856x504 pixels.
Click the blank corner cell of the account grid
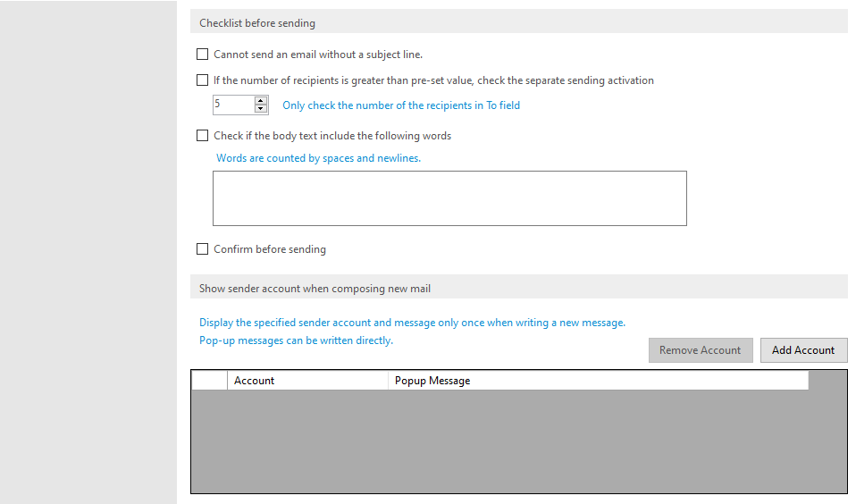click(x=210, y=381)
